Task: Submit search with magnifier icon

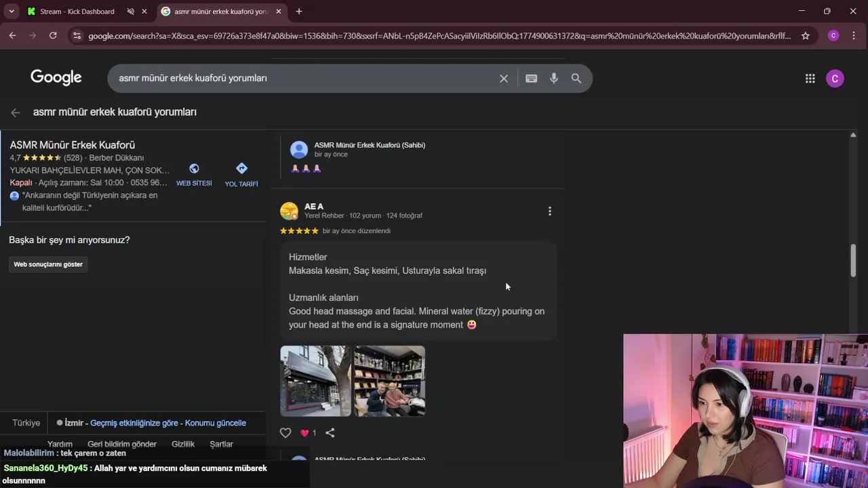Action: [x=576, y=79]
